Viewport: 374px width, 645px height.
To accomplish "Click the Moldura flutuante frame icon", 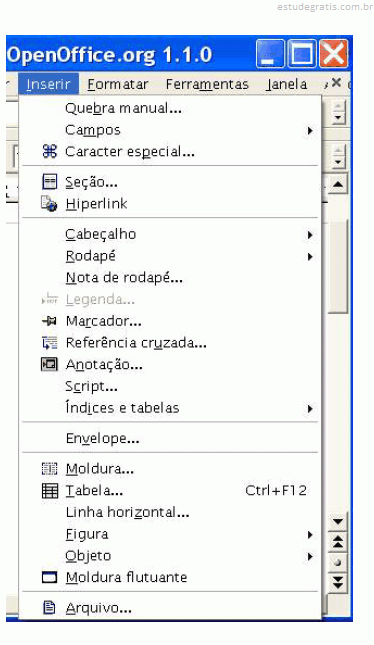I will tap(49, 578).
